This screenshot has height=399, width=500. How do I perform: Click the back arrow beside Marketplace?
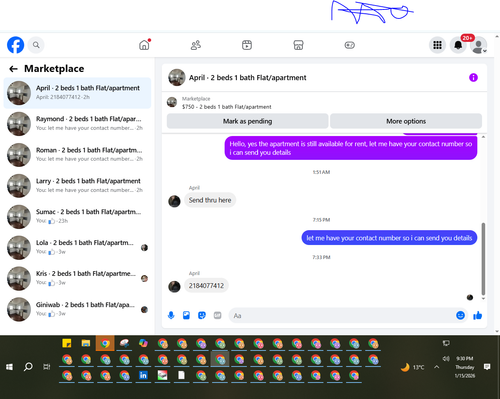pos(13,69)
